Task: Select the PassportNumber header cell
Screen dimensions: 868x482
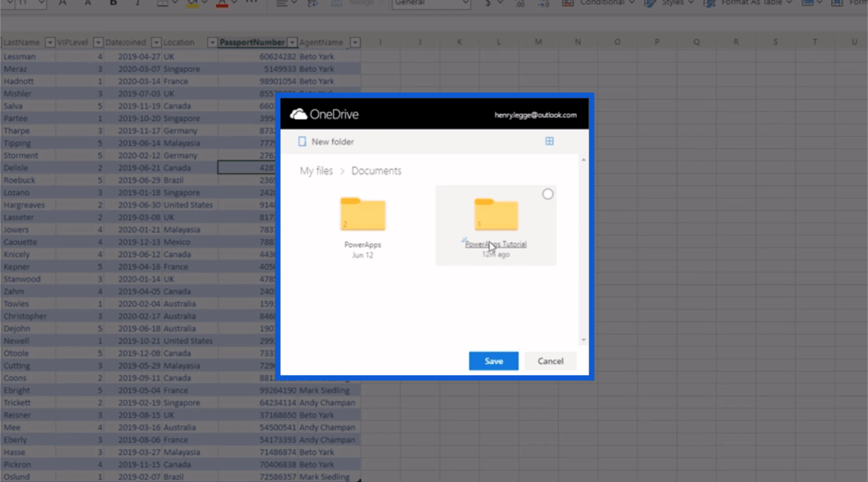Action: (x=252, y=42)
